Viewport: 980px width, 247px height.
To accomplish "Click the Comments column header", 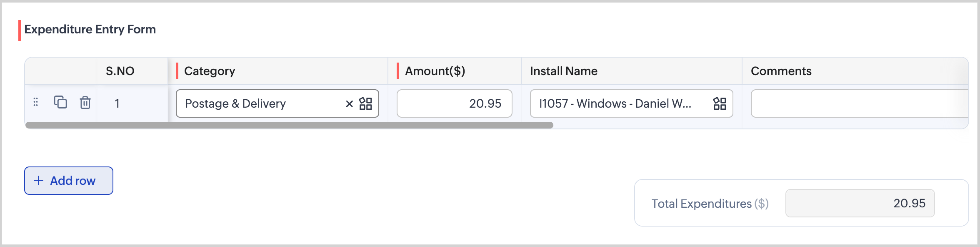I will (781, 71).
